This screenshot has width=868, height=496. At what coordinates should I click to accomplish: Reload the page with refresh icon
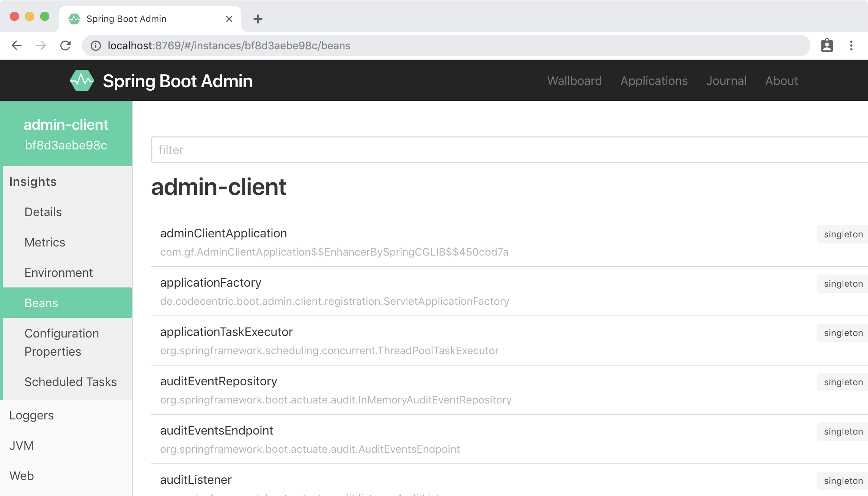pyautogui.click(x=65, y=46)
